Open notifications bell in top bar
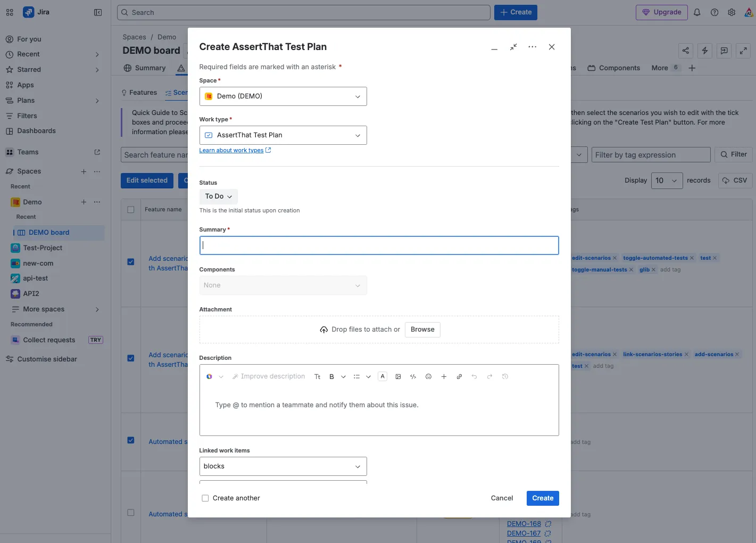Image resolution: width=756 pixels, height=543 pixels. point(697,12)
